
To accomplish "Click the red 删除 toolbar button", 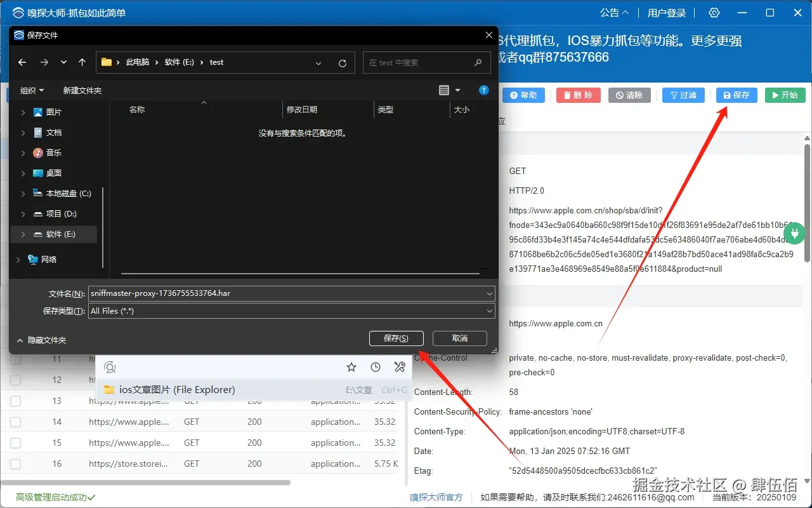I will coord(578,95).
